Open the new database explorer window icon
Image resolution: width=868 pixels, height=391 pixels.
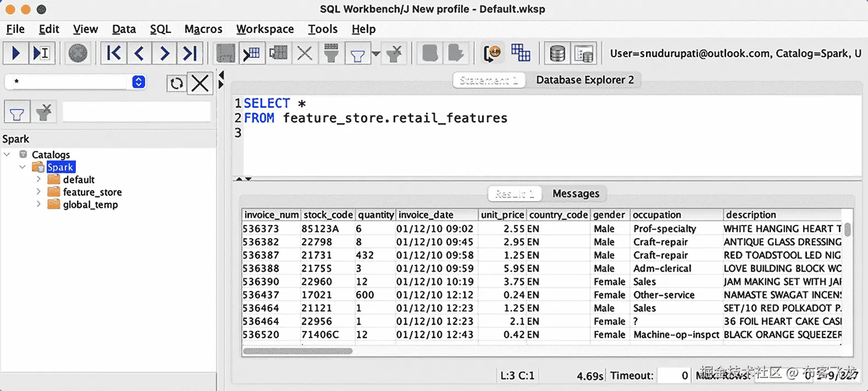click(x=584, y=53)
